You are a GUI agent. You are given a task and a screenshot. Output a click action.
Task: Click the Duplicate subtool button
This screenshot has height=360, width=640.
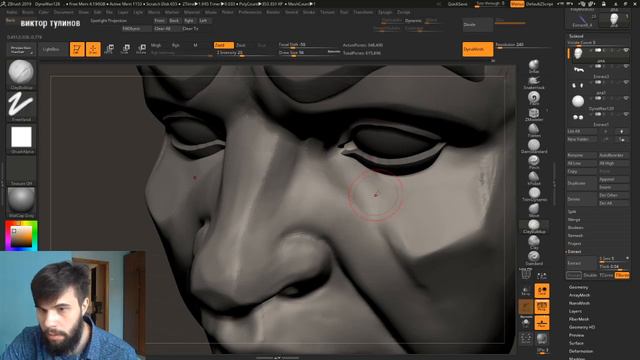[x=582, y=183]
